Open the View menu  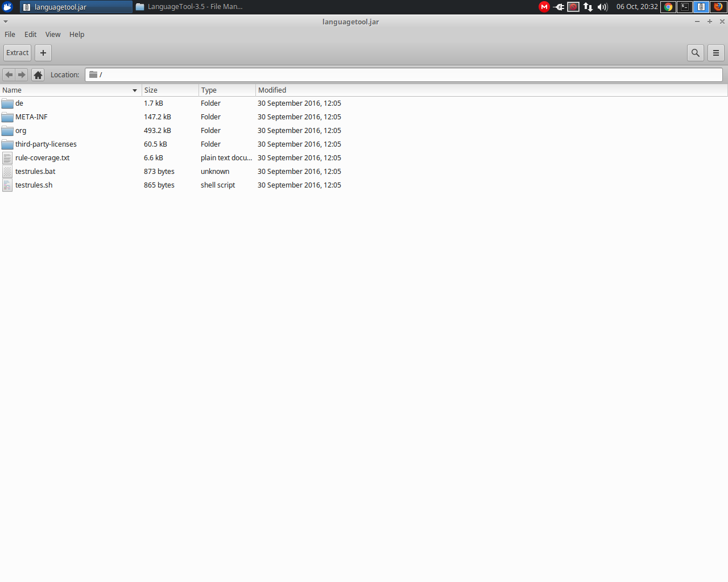coord(53,35)
